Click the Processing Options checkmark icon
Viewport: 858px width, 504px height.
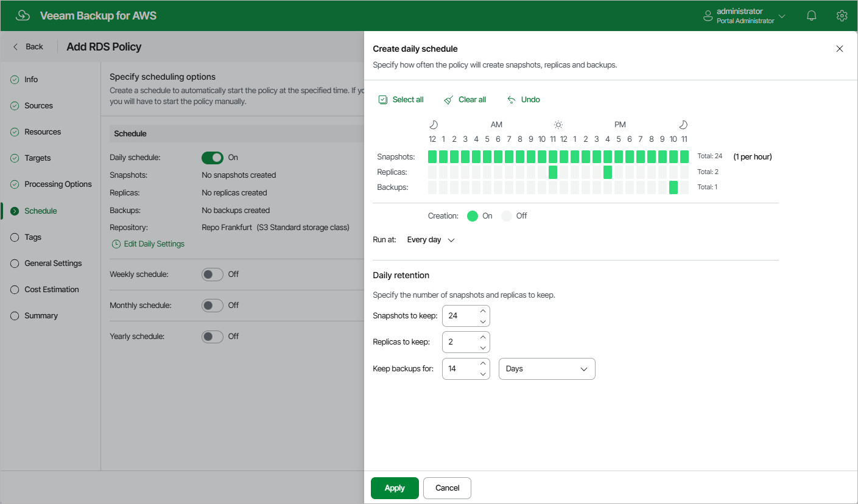[15, 184]
